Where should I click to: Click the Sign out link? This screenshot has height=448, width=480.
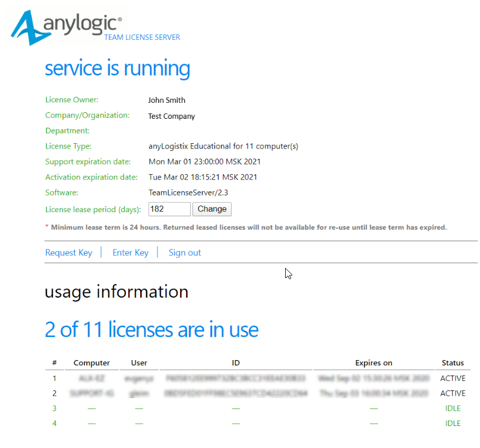(x=185, y=253)
